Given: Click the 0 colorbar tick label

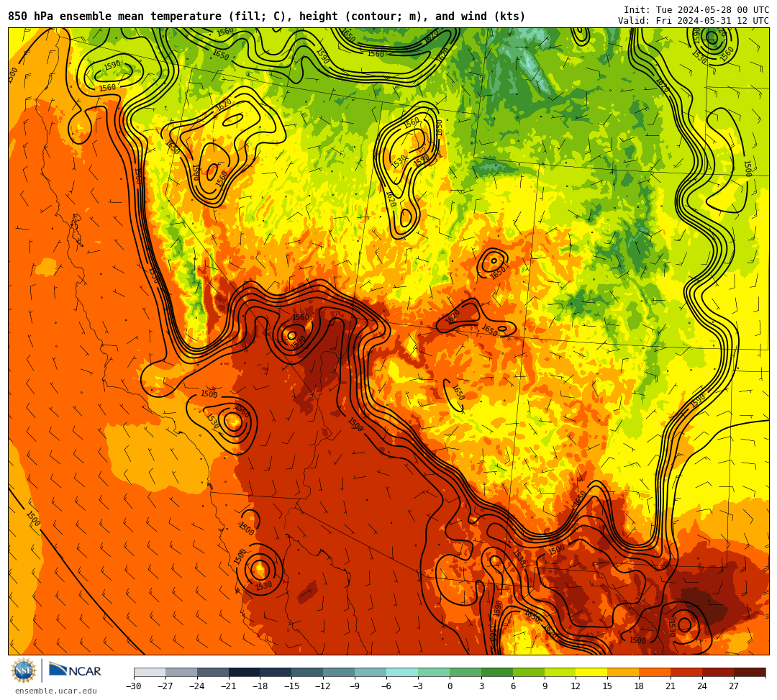Looking at the screenshot, I should 450,686.
